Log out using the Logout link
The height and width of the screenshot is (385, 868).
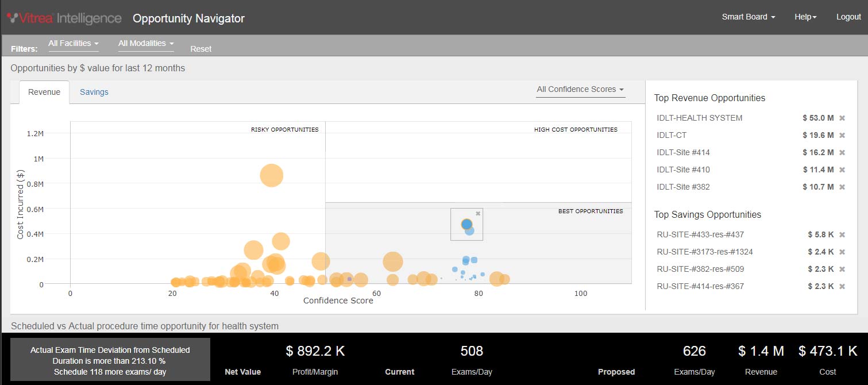tap(848, 17)
